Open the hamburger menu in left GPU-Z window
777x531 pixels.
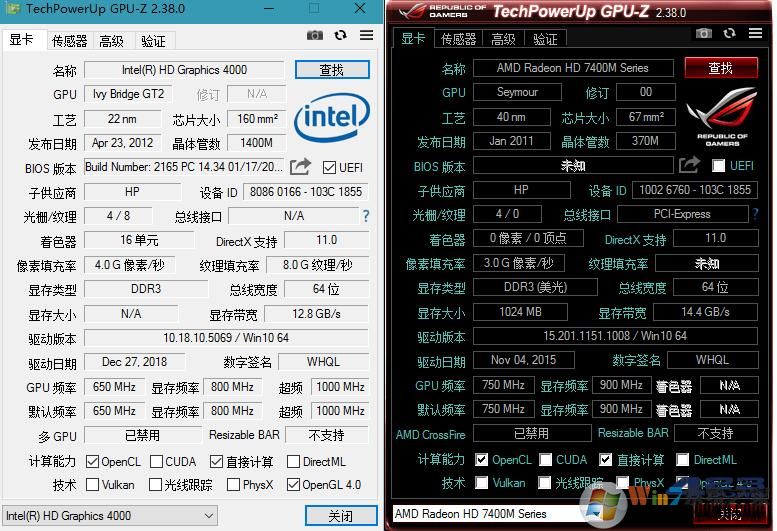point(363,35)
